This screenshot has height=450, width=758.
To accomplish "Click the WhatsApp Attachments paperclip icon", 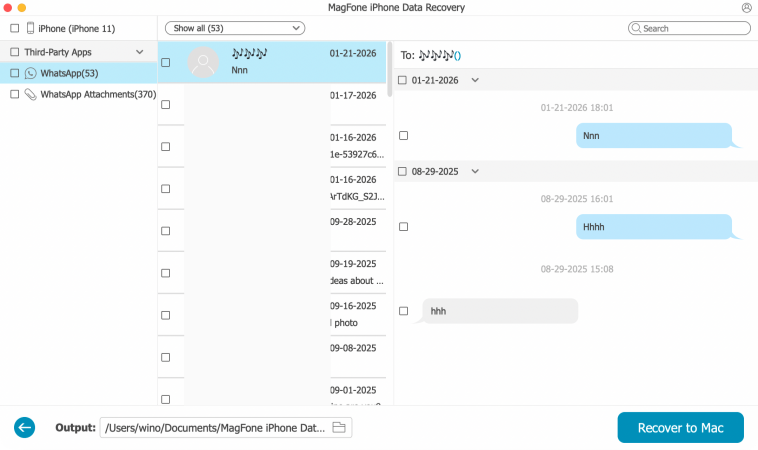I will click(30, 94).
